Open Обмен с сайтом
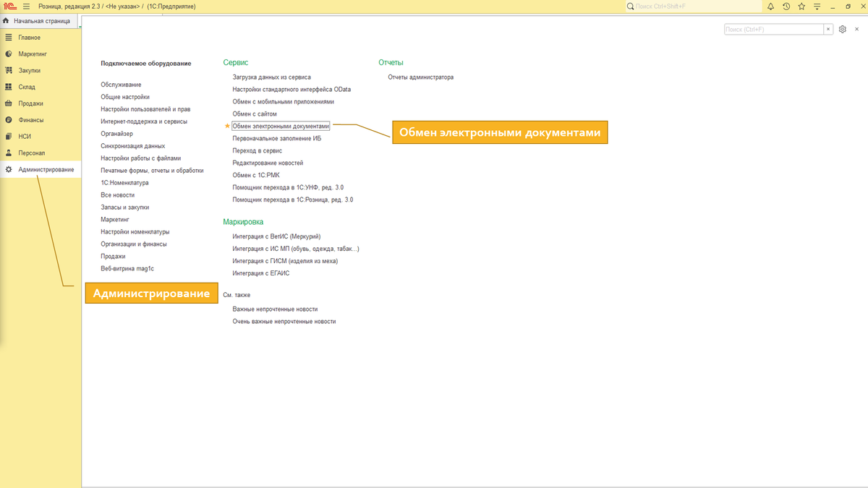868x488 pixels. 255,114
